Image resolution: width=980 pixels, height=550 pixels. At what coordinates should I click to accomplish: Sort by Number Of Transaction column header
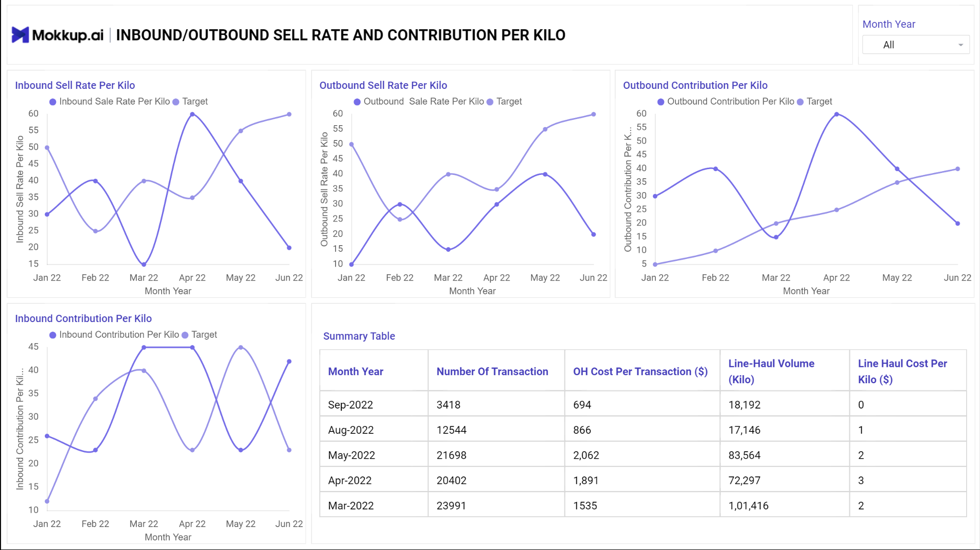point(492,371)
